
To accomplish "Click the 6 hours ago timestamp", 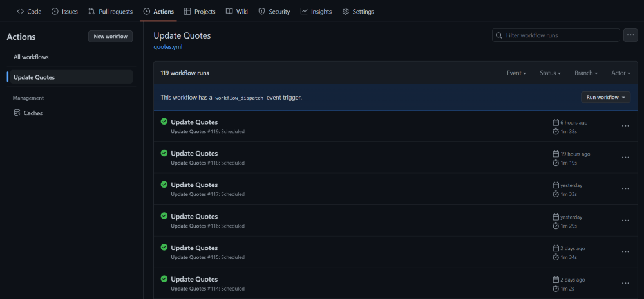I will click(574, 123).
